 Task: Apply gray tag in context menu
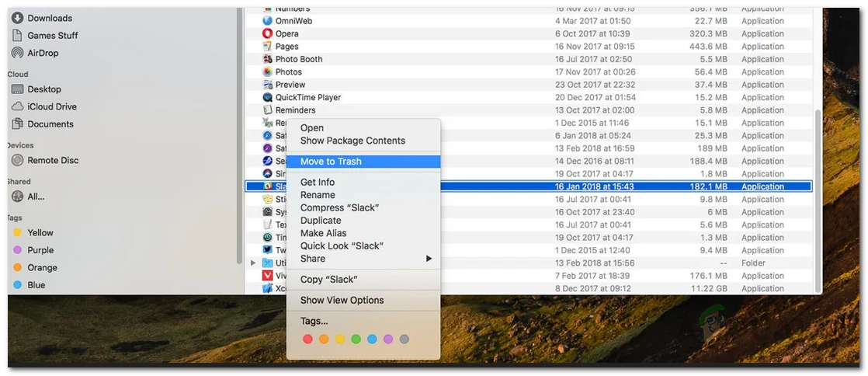point(404,339)
